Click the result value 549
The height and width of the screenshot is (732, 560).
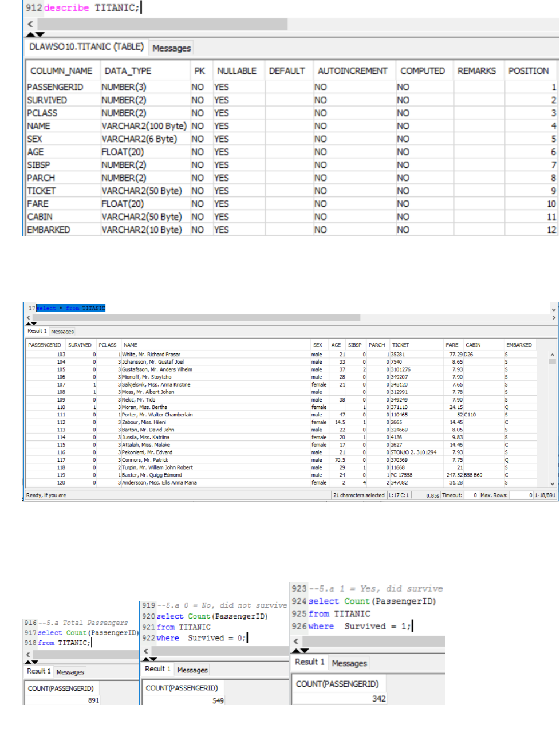pos(218,700)
